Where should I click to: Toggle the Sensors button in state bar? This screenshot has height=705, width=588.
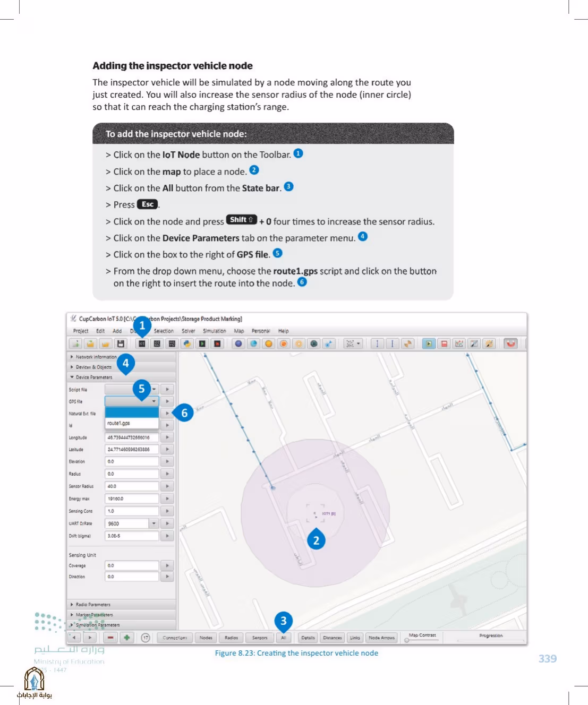click(x=260, y=638)
